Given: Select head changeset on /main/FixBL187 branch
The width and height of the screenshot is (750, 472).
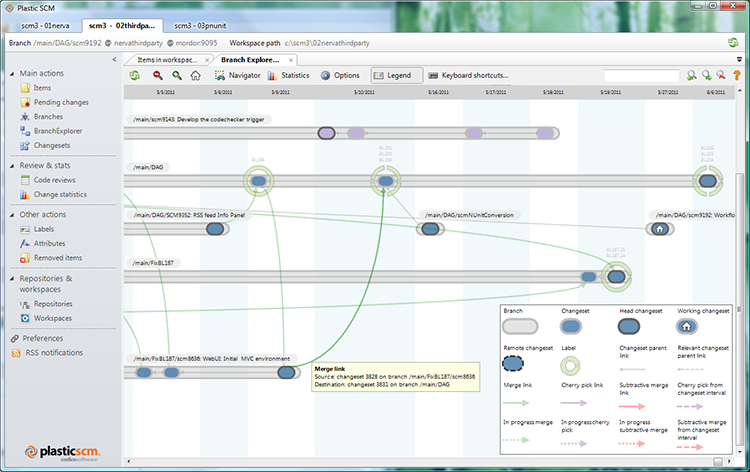Looking at the screenshot, I should 617,276.
